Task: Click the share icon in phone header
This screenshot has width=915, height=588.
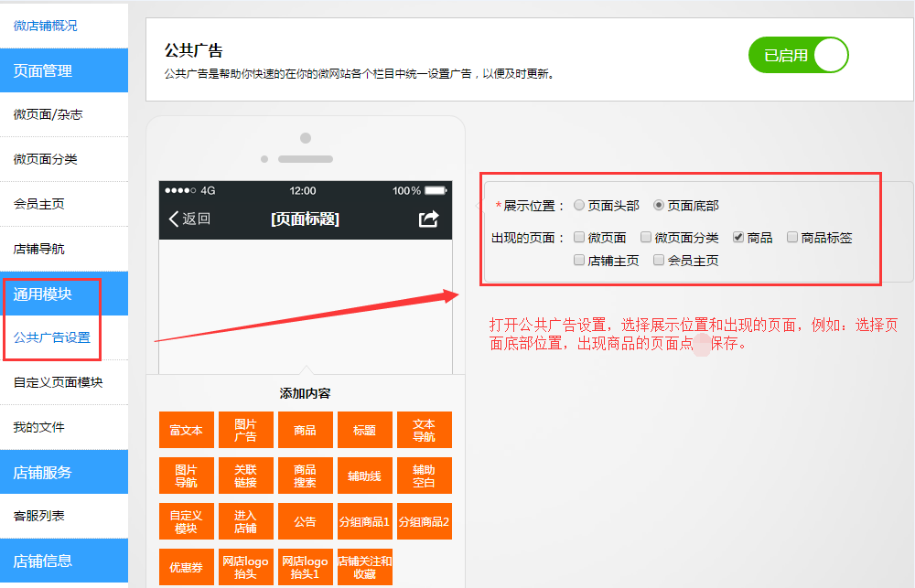Action: pos(428,219)
